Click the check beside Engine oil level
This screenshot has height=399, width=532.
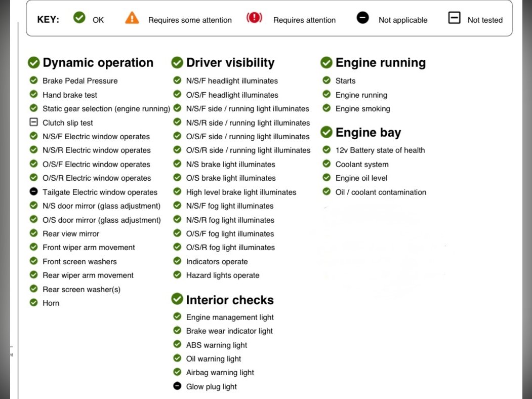pyautogui.click(x=326, y=178)
